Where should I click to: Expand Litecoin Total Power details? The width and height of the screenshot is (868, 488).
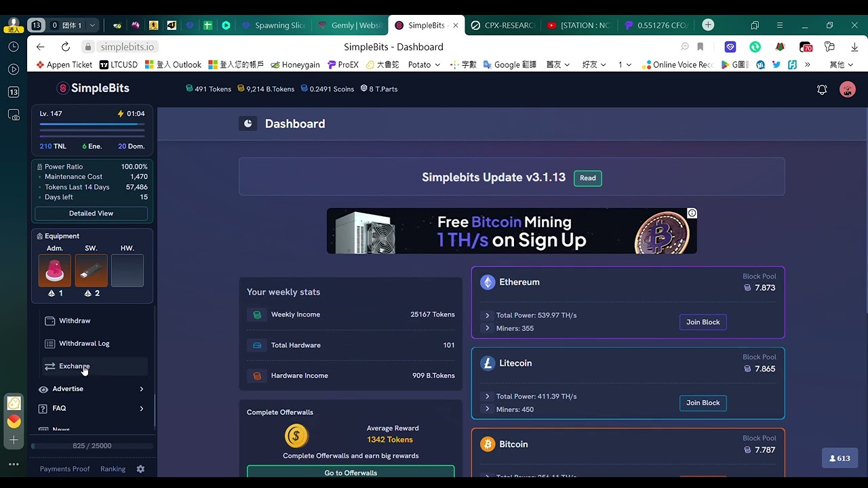[487, 396]
